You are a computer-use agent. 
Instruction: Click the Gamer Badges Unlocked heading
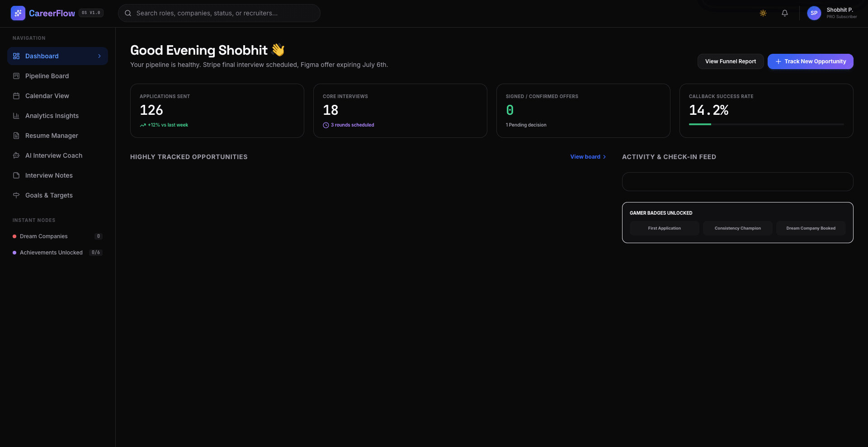[x=661, y=213]
